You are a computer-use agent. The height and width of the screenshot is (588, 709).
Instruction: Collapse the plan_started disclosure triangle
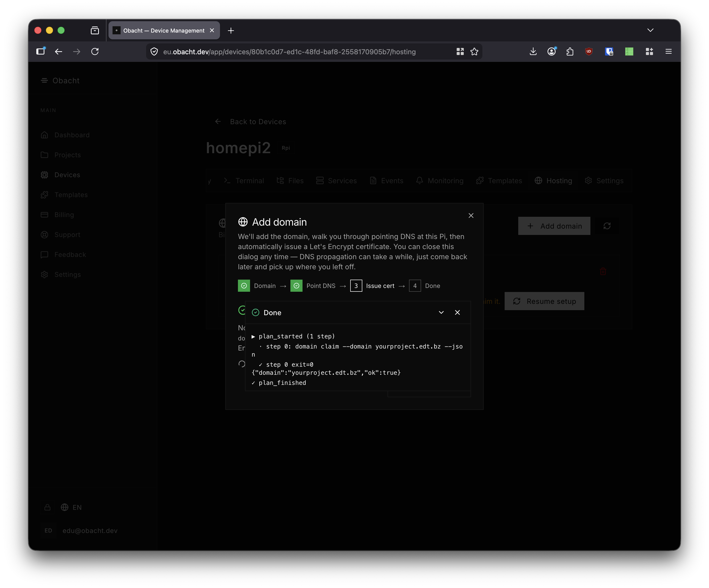(x=253, y=336)
